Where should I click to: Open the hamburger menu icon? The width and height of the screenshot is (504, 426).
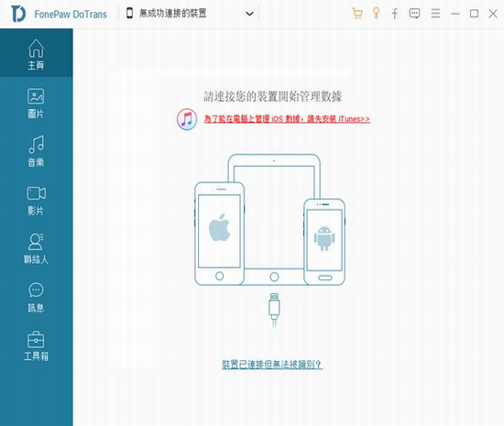pyautogui.click(x=435, y=14)
